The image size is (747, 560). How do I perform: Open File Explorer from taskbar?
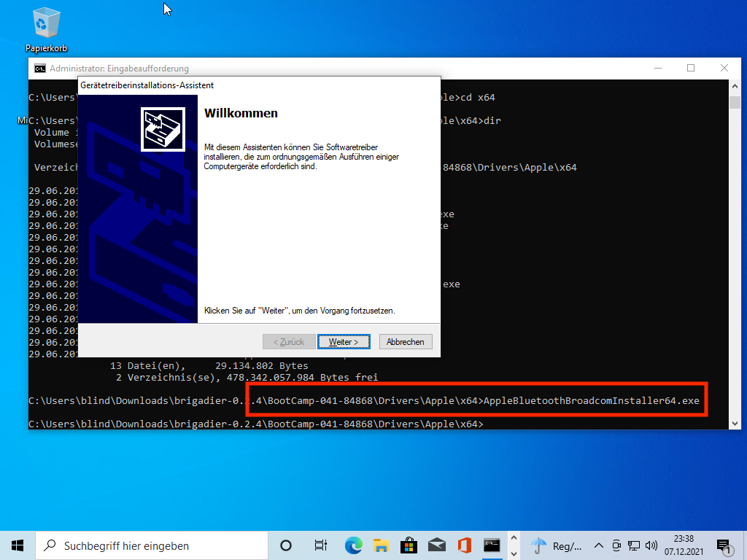click(x=381, y=545)
